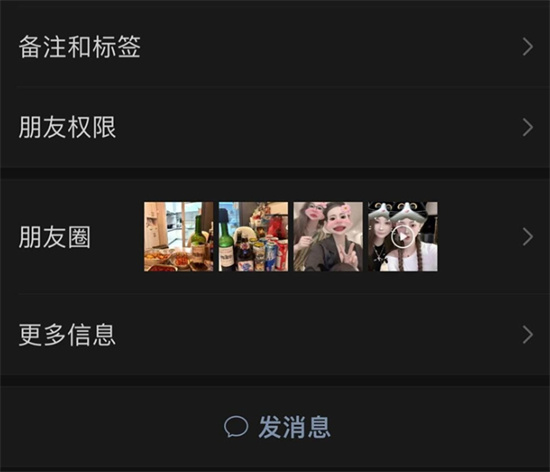Click the food dishes in first photo
Screen dimensions: 550x472
pos(165,259)
